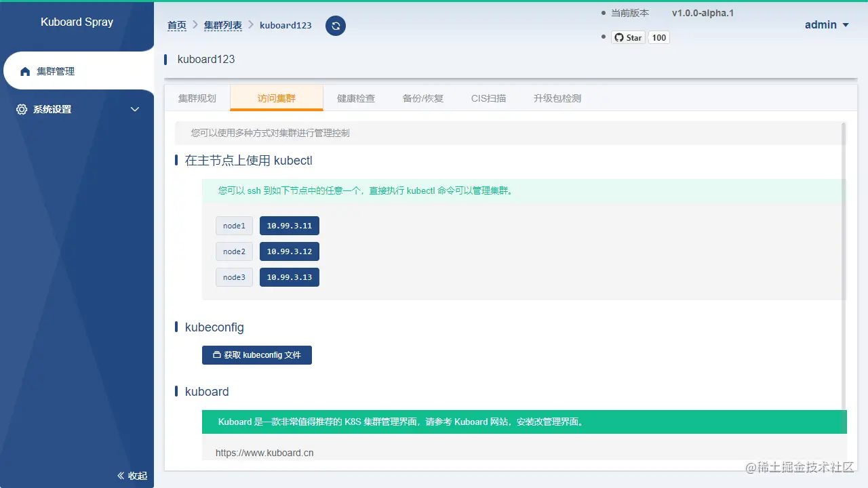Click the gear icon for 系统设置
Viewport: 868px width, 488px height.
(22, 109)
